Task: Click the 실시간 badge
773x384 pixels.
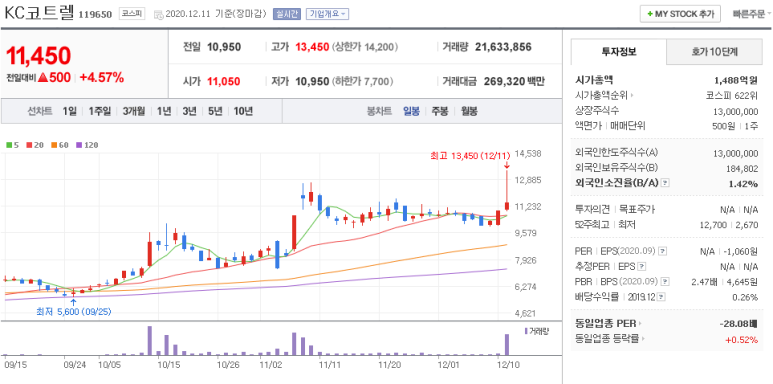Action: (287, 14)
